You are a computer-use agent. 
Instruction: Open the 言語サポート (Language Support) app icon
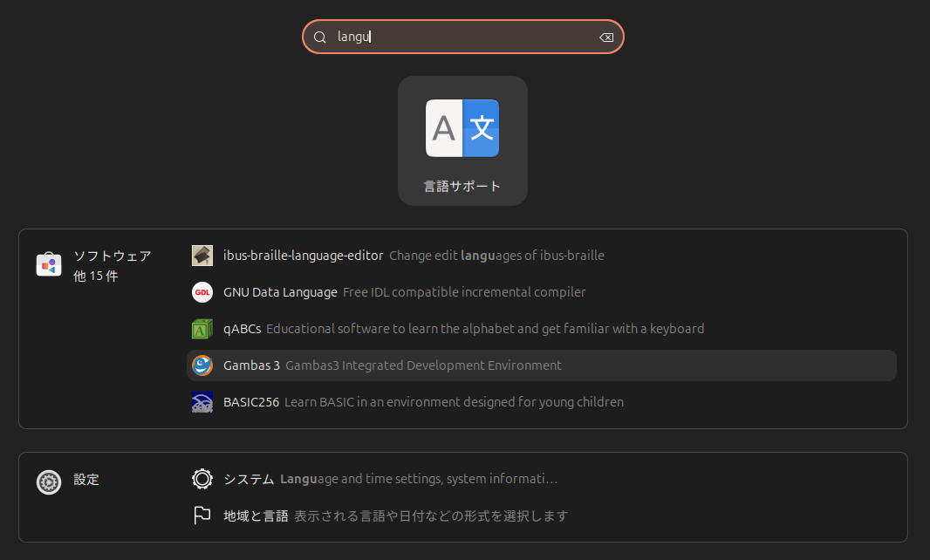tap(462, 127)
